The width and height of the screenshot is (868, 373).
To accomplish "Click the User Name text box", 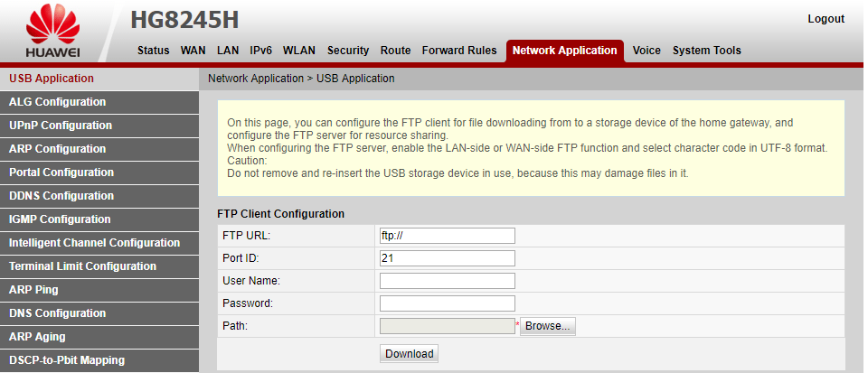I will coord(448,281).
